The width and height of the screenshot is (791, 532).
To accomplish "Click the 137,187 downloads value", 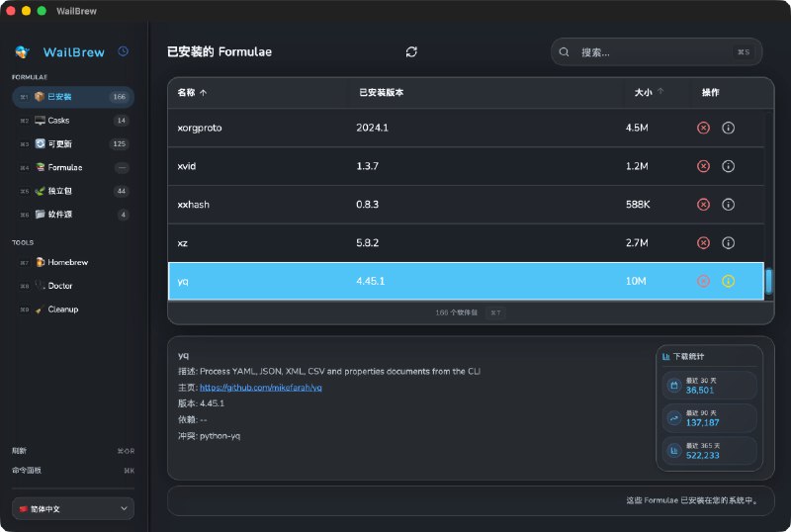I will pyautogui.click(x=702, y=423).
